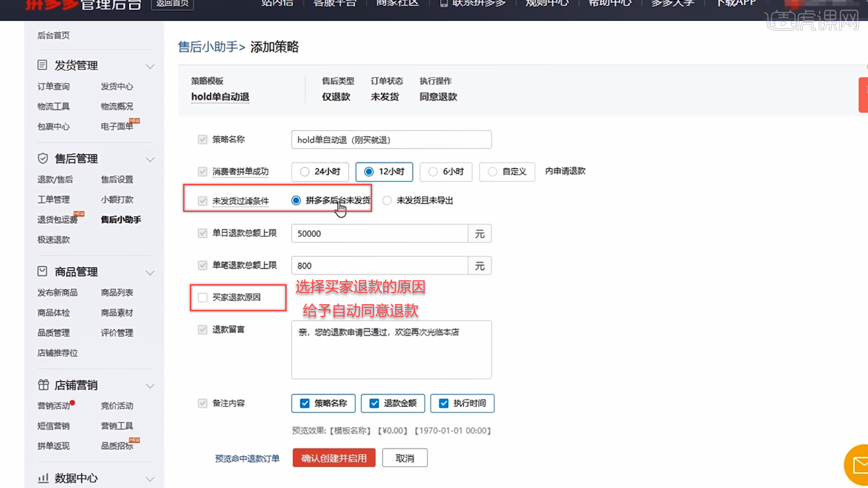Open 后台首页 in the sidebar
This screenshot has width=868, height=488.
coord(53,35)
